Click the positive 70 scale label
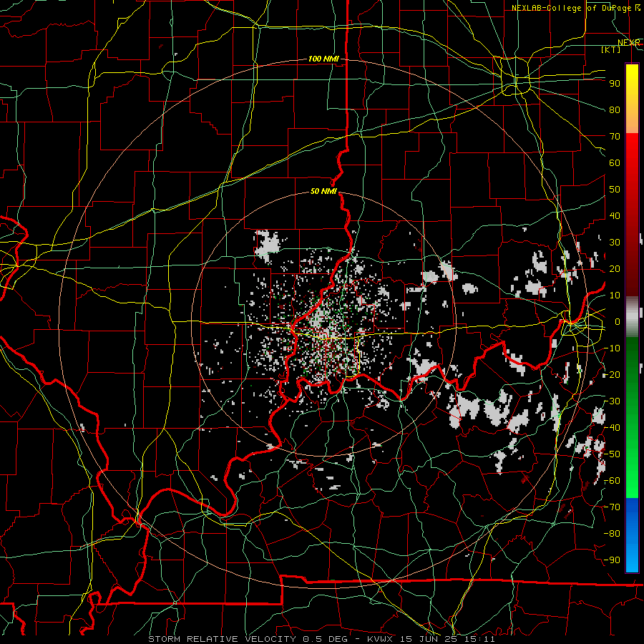This screenshot has height=644, width=644. (615, 137)
